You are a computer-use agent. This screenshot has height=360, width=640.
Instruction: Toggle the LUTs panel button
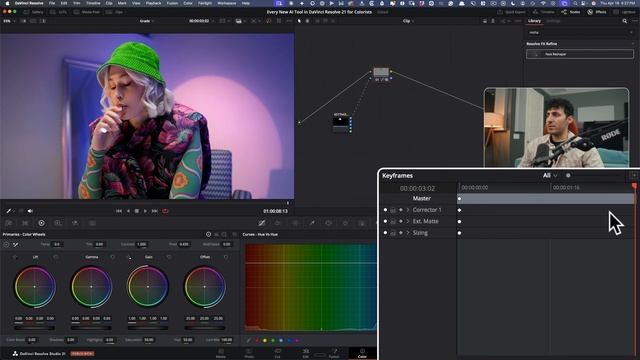point(59,12)
